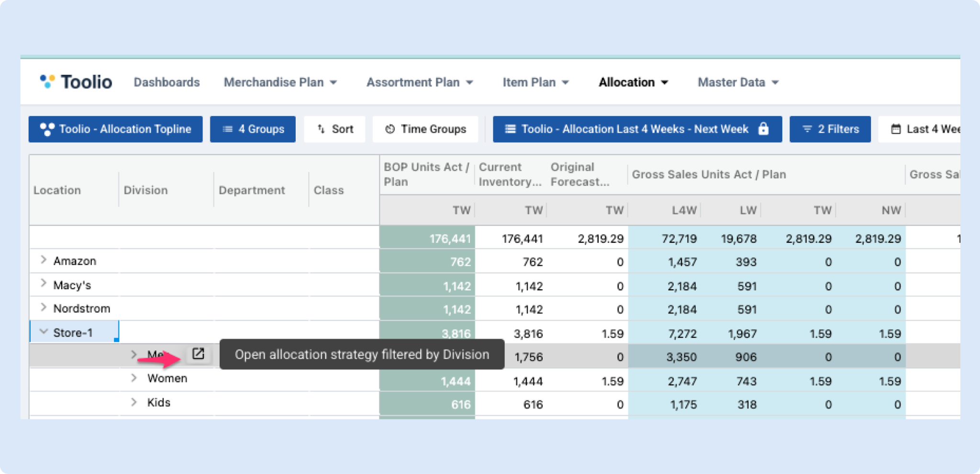Click the Toolio logo
Viewport: 980px width, 474px height.
click(76, 82)
